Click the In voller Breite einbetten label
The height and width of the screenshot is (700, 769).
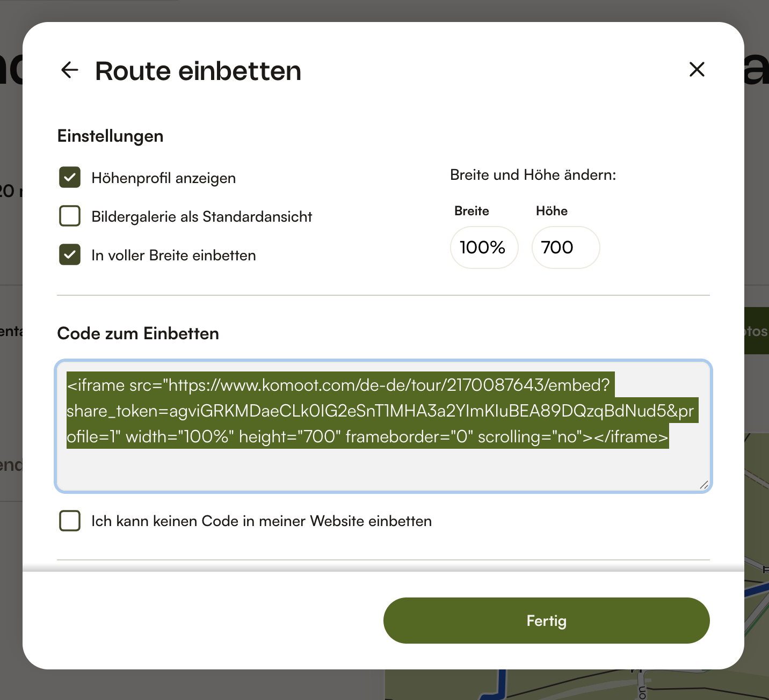pyautogui.click(x=173, y=256)
